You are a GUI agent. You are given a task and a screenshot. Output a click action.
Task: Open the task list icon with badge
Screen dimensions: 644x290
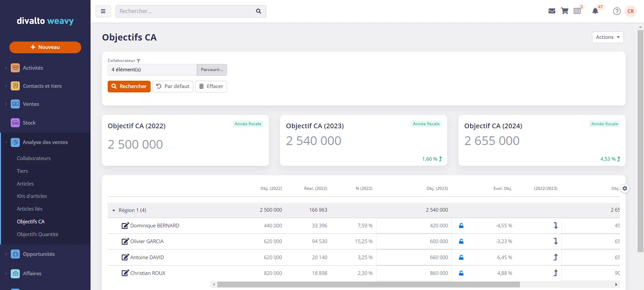point(577,11)
